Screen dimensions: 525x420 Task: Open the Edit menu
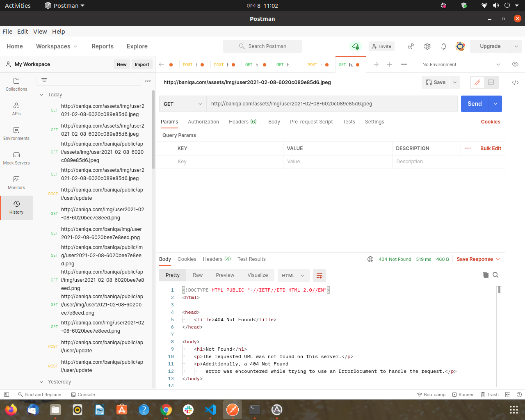(x=23, y=32)
